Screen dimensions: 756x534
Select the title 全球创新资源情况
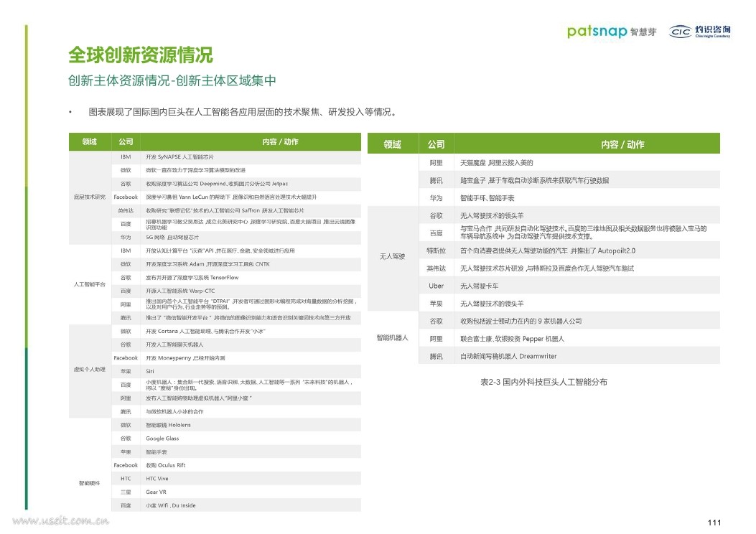(141, 55)
